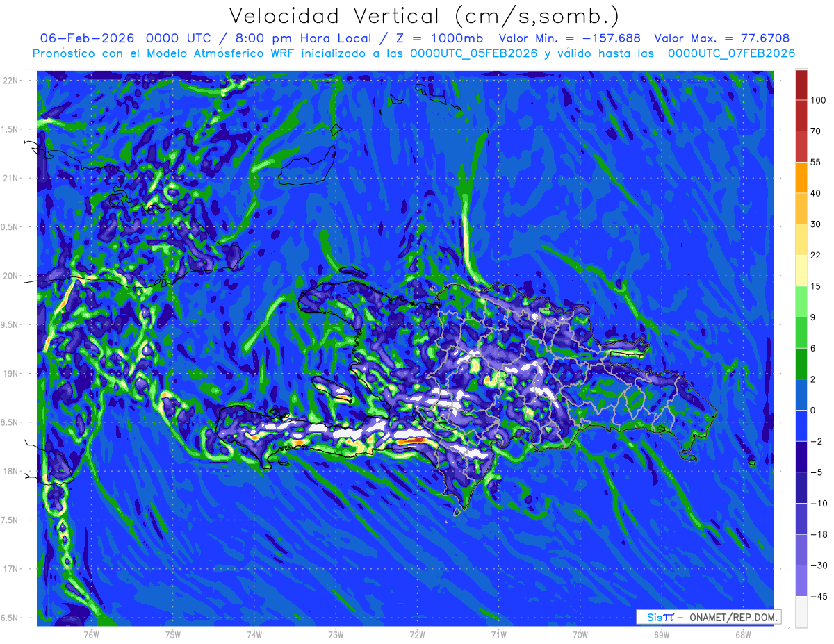
Task: Select the pale yellow swatch between 15 and 22
Action: [x=802, y=270]
